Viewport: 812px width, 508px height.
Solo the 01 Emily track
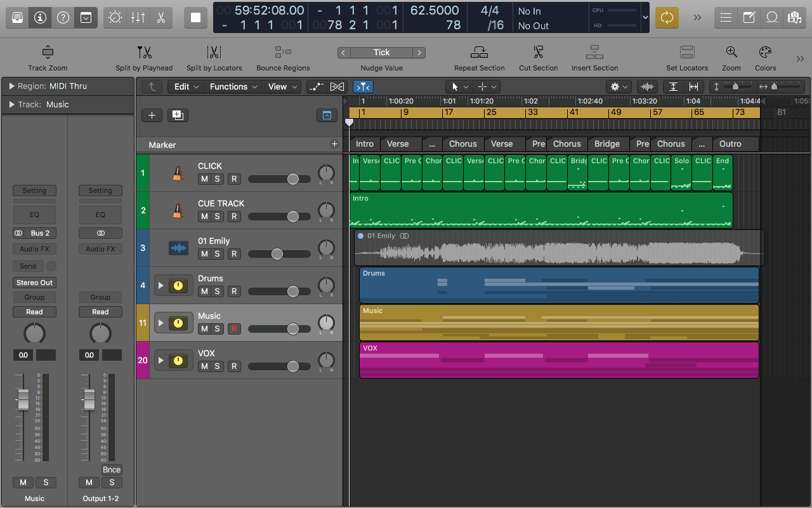218,254
